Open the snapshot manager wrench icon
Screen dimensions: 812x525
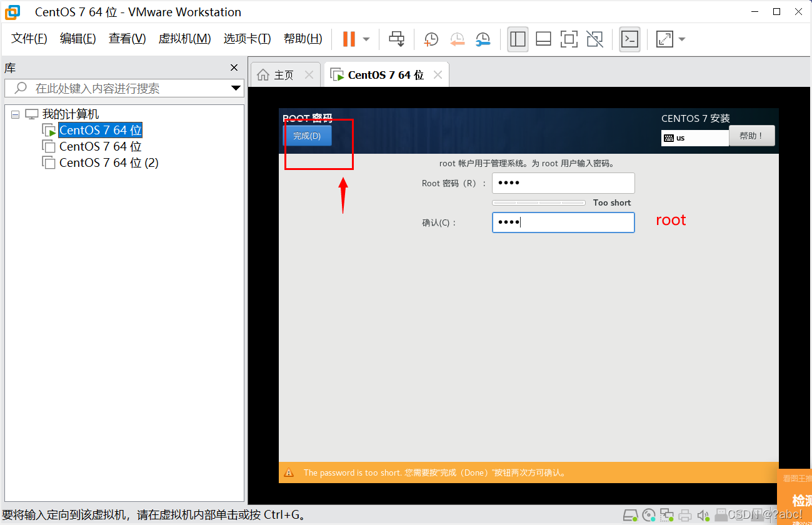point(483,39)
